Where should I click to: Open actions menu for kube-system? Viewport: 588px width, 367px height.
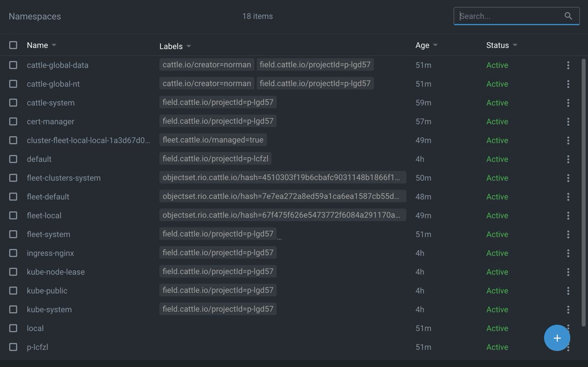tap(568, 310)
